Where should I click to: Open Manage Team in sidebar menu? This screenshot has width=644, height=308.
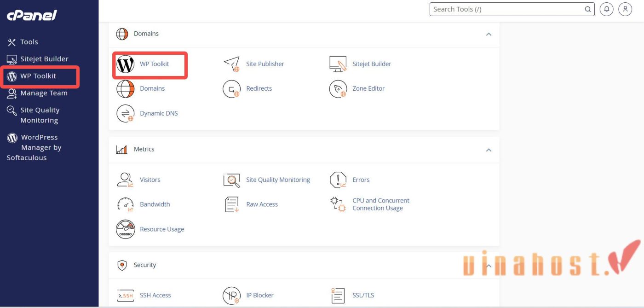(44, 93)
